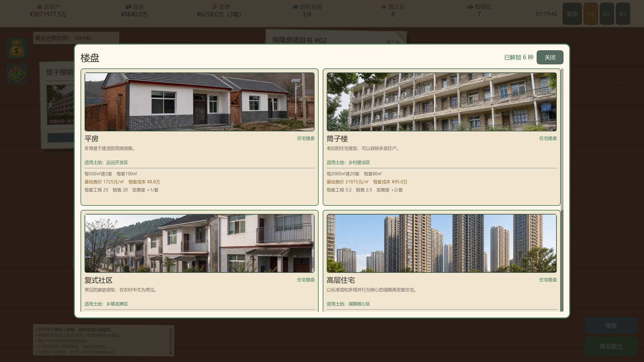Image resolution: width=644 pixels, height=362 pixels.
Task: Click 住宅楼盘 tag on 筒子楼 card
Action: pyautogui.click(x=548, y=138)
